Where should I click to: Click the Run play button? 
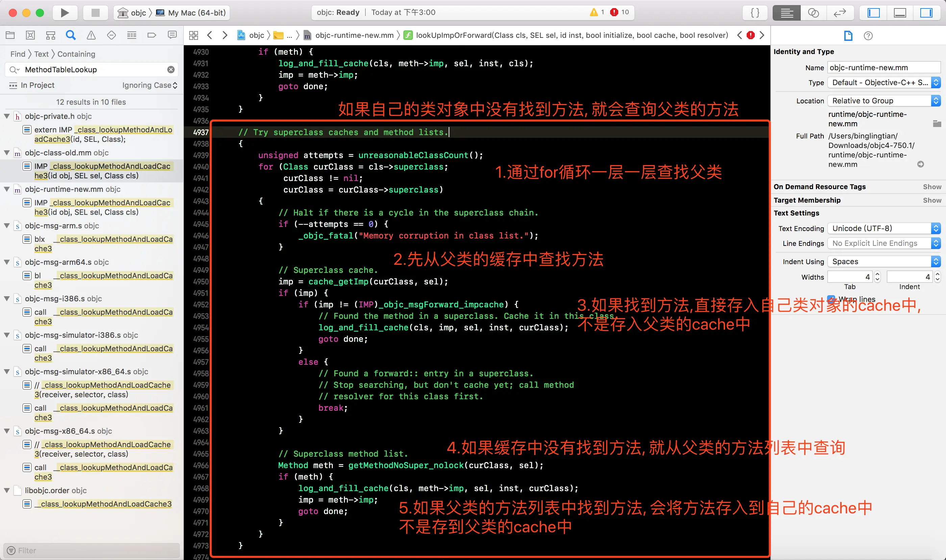65,12
